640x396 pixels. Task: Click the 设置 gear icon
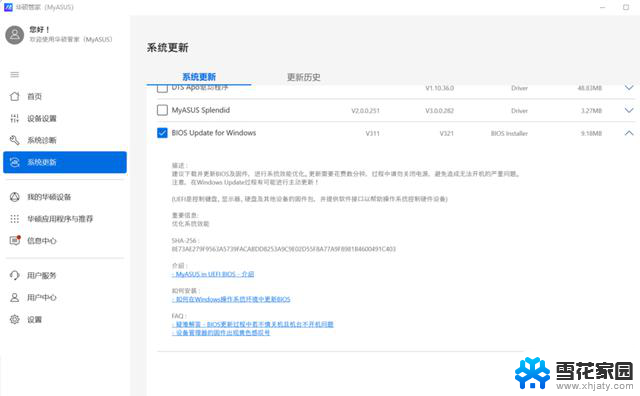tap(15, 319)
